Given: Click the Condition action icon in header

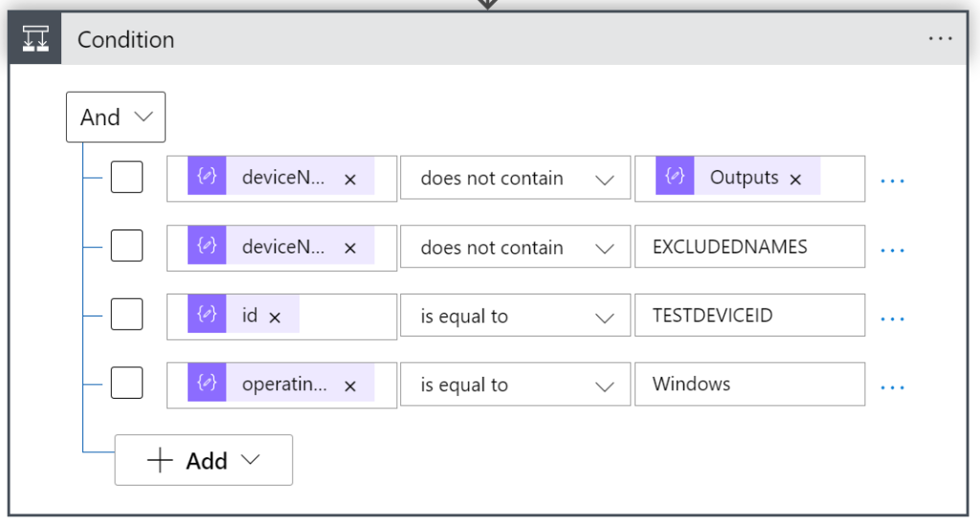Looking at the screenshot, I should point(35,40).
